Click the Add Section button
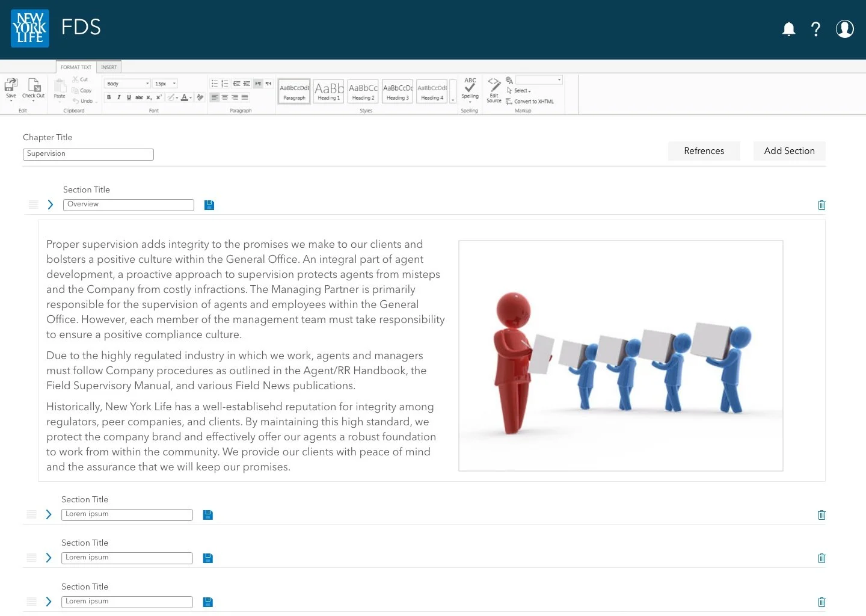Image resolution: width=866 pixels, height=616 pixels. [789, 151]
